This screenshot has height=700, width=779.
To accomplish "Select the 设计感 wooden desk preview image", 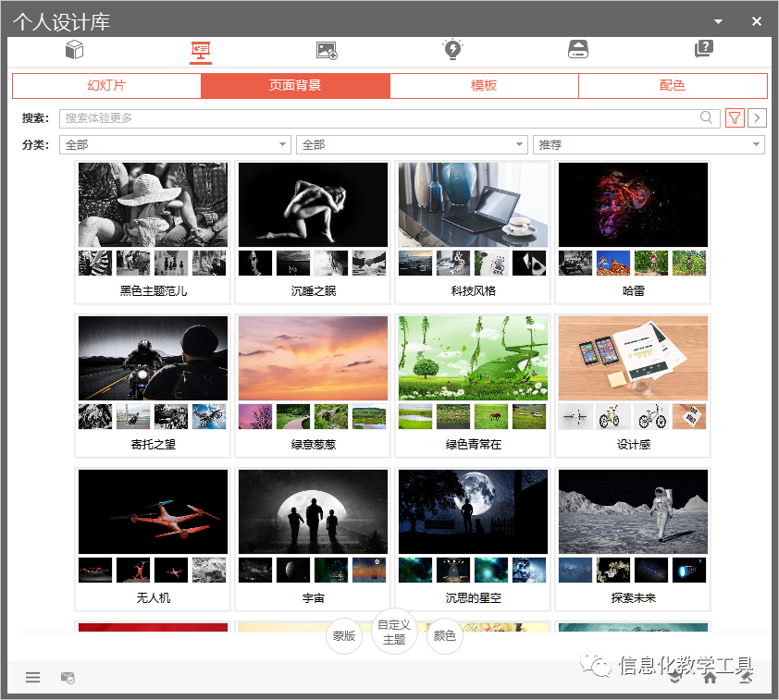I will coord(633,358).
